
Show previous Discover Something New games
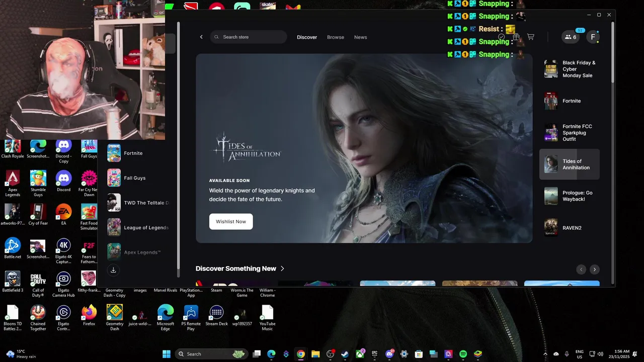pyautogui.click(x=581, y=269)
